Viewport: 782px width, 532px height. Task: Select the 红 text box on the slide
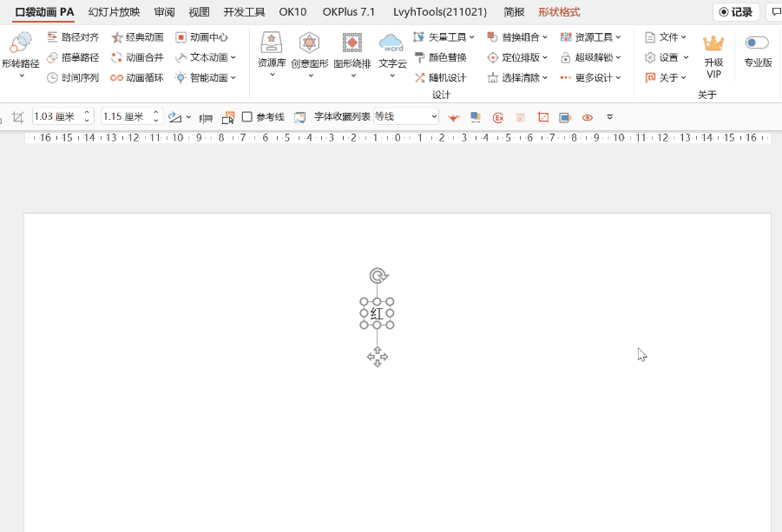click(x=377, y=313)
